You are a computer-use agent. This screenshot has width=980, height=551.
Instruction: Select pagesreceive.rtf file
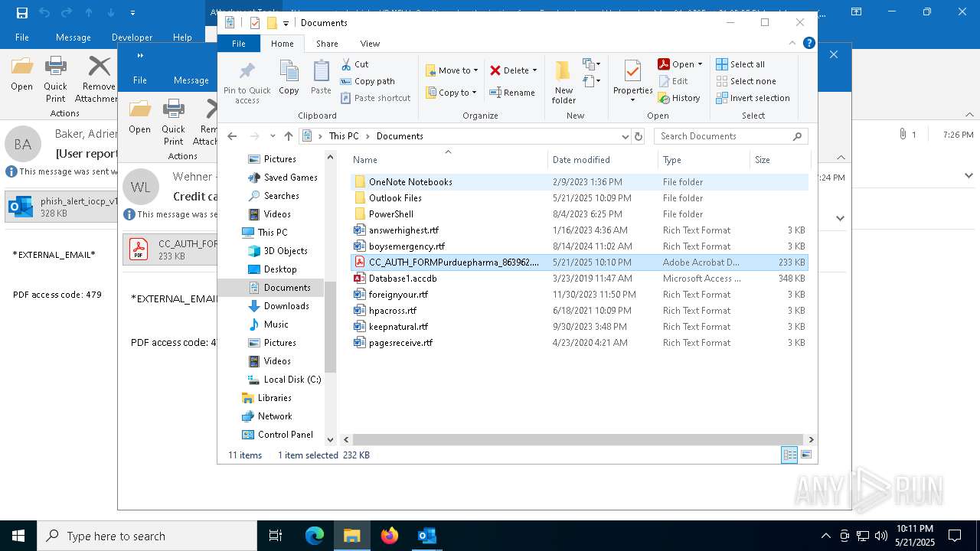(x=579, y=343)
